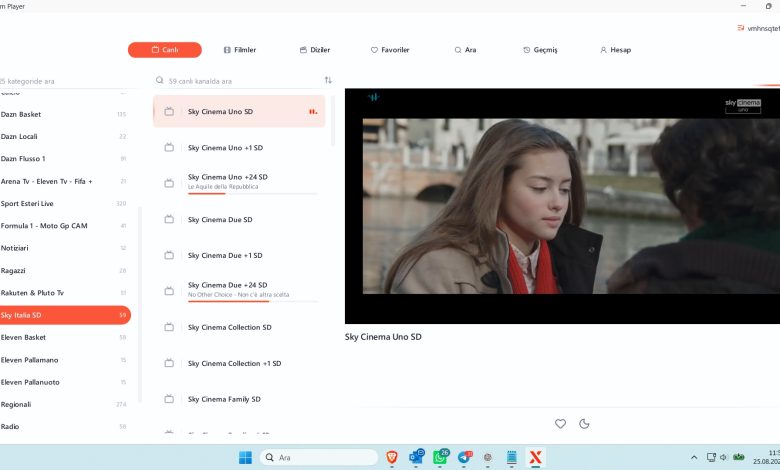Select the Sky Cinema Uno SD channel
This screenshot has height=470, width=780.
coord(239,111)
